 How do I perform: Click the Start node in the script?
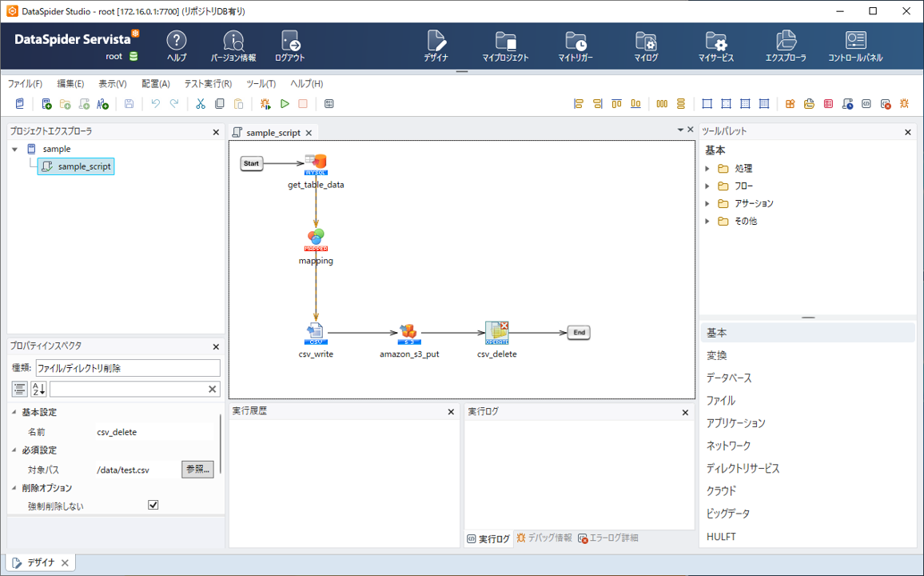[x=251, y=163]
